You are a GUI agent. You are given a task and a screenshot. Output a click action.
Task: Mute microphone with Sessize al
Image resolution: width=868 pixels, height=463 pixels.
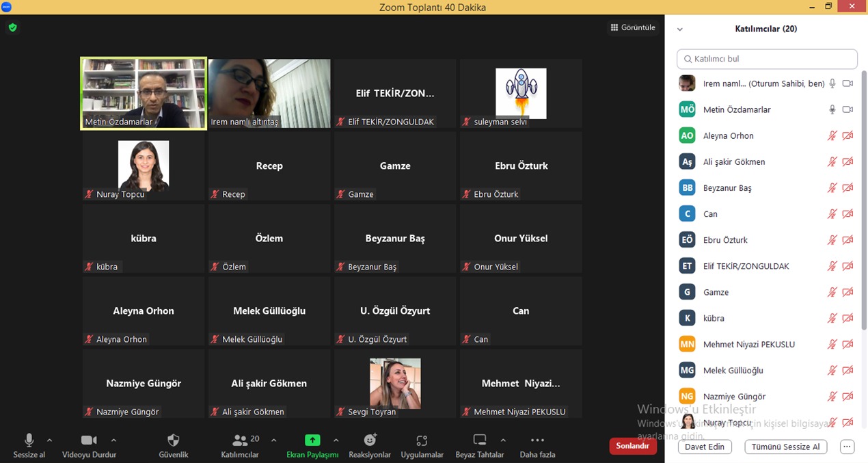29,440
